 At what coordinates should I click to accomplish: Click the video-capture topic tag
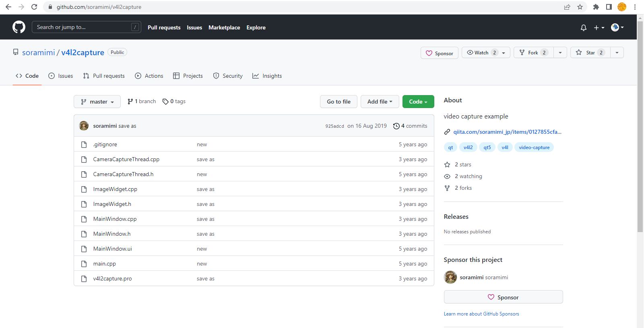tap(534, 147)
